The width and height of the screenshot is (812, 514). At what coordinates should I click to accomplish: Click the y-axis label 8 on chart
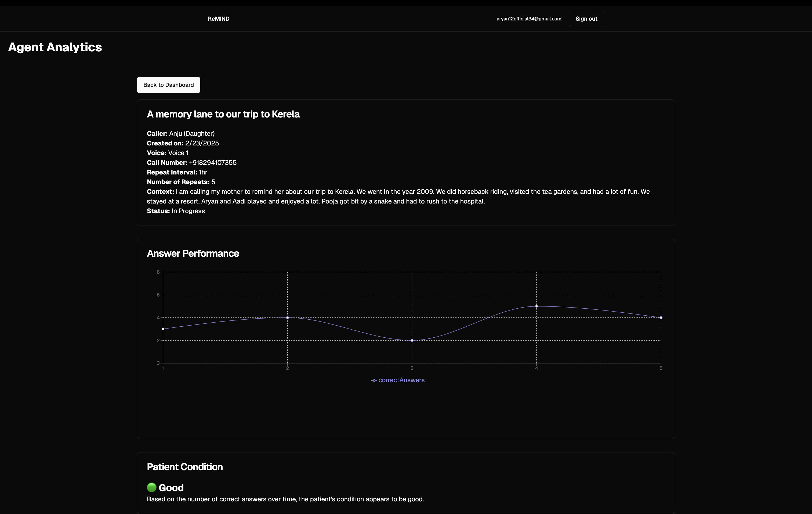(x=158, y=272)
